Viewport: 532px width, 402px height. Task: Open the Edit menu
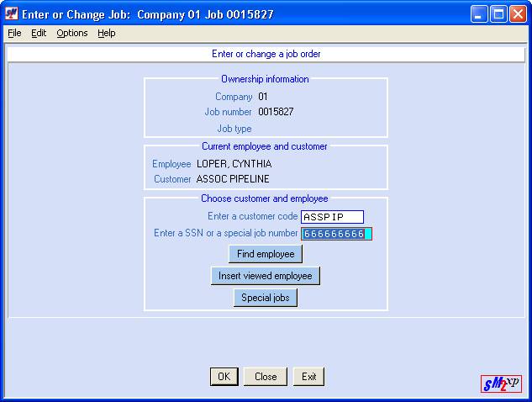coord(39,34)
